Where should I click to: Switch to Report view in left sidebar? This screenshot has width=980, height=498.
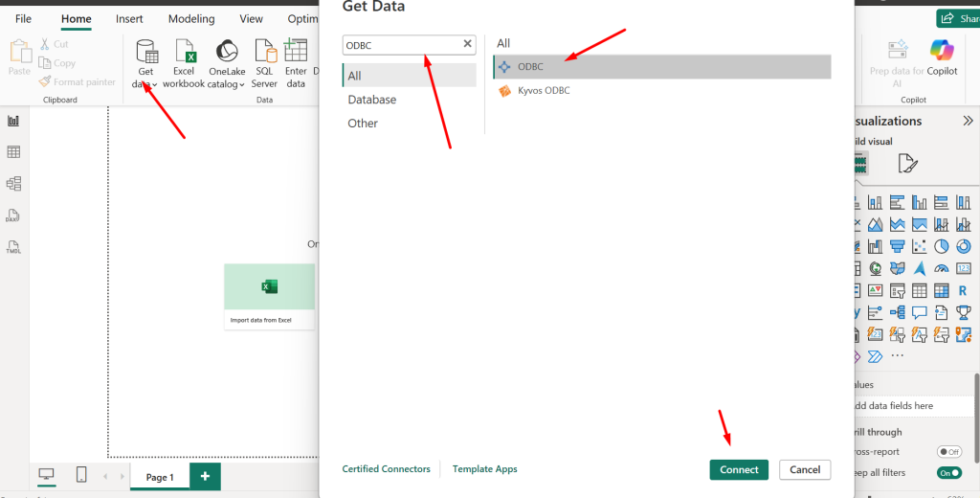(13, 121)
